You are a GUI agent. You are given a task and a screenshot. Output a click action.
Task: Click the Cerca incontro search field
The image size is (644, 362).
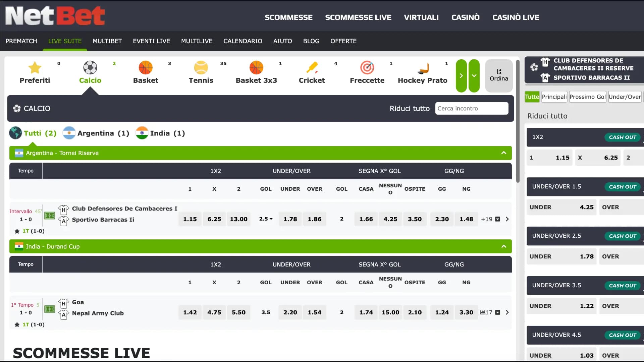(x=471, y=108)
